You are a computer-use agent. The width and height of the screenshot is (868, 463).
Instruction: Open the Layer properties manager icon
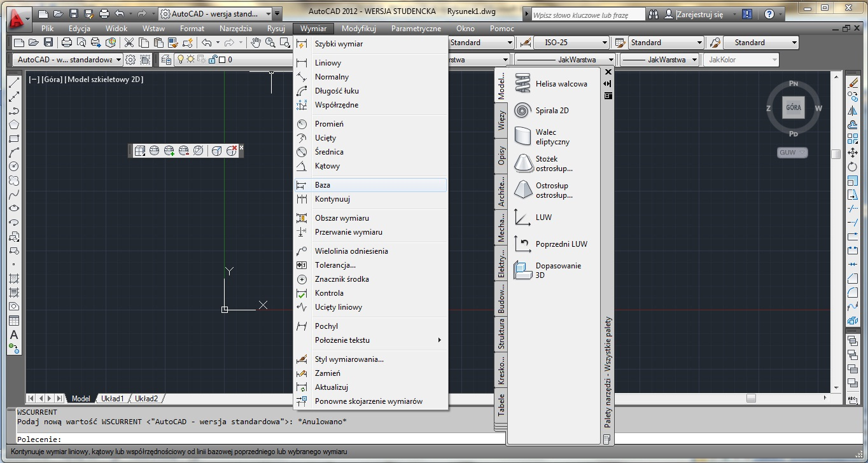(x=166, y=60)
